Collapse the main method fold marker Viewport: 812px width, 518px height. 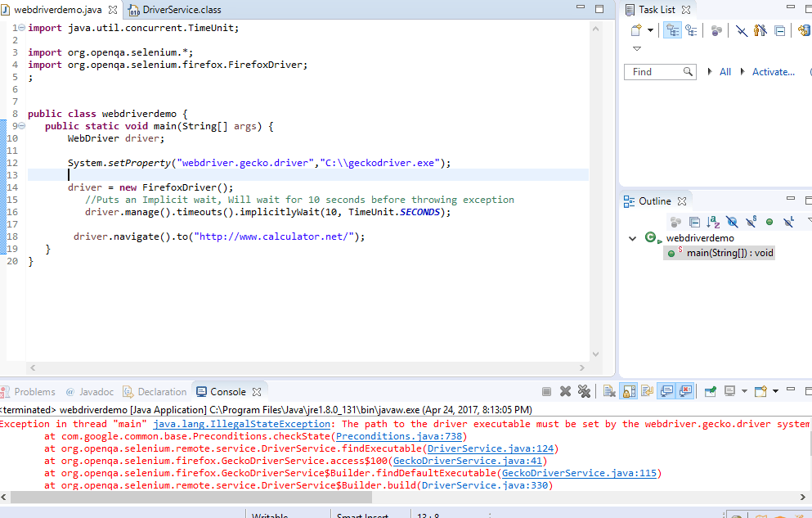click(22, 126)
